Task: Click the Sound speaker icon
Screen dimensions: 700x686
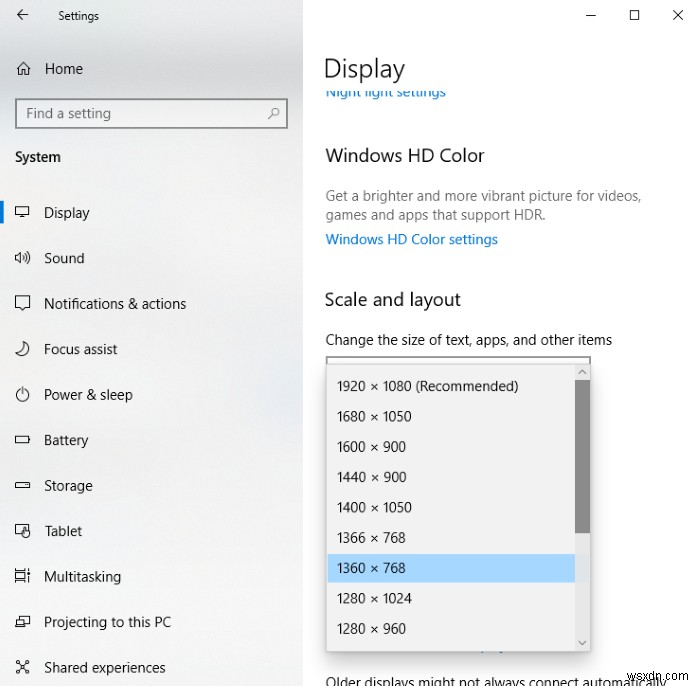Action: [22, 258]
